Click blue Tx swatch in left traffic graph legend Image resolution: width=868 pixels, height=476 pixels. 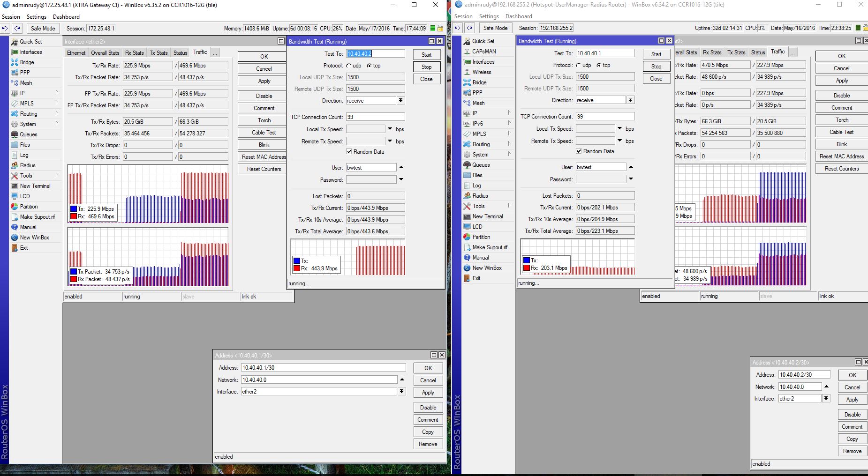[x=74, y=209]
